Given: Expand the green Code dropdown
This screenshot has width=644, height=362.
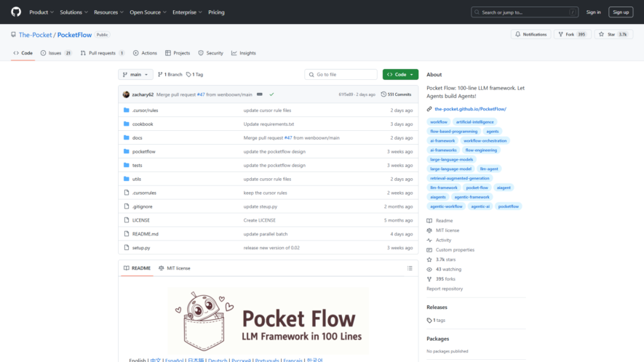Looking at the screenshot, I should pyautogui.click(x=400, y=74).
